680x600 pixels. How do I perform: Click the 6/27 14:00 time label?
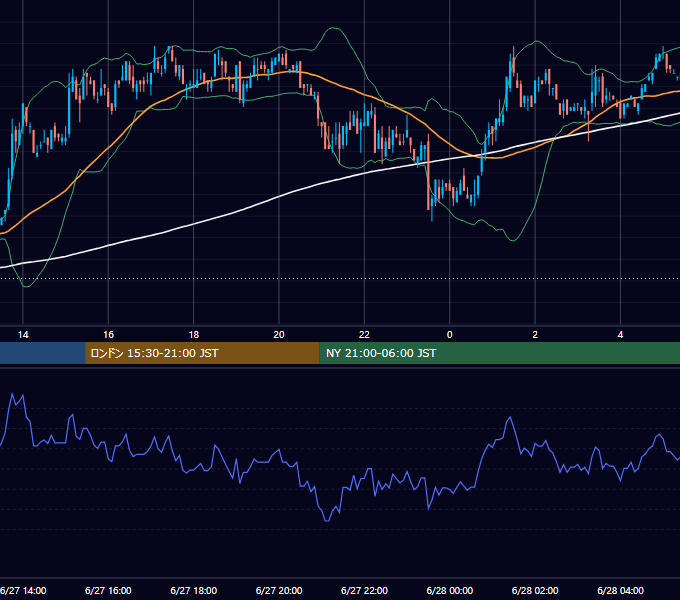(23, 590)
